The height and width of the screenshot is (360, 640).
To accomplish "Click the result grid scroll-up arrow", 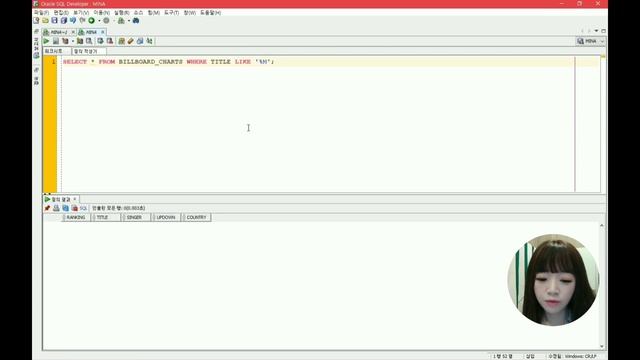I will (602, 225).
